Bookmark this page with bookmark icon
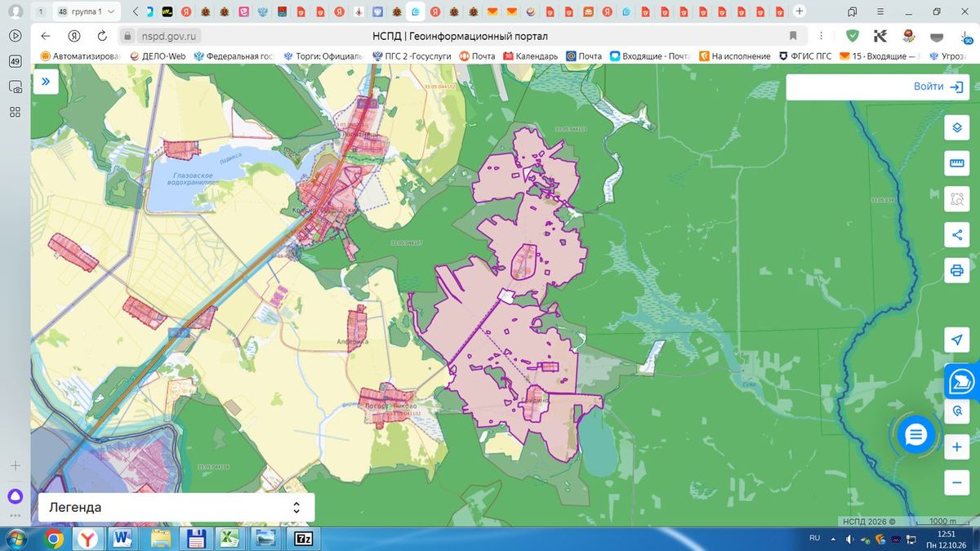The width and height of the screenshot is (980, 551). point(793,36)
